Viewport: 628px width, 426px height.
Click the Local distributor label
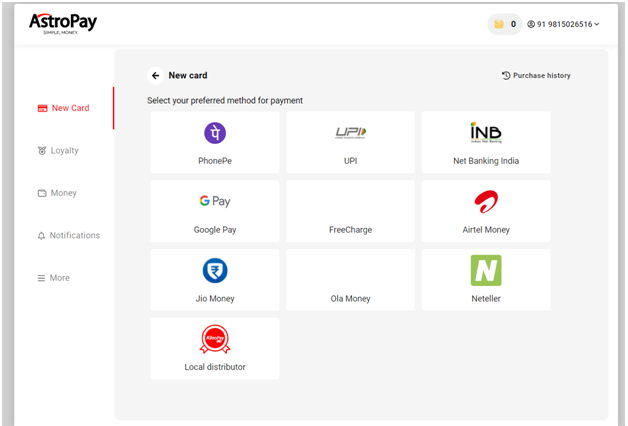[x=215, y=367]
